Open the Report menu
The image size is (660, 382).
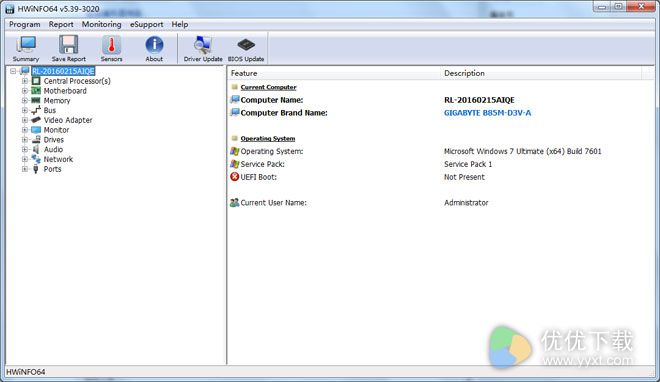coord(61,24)
